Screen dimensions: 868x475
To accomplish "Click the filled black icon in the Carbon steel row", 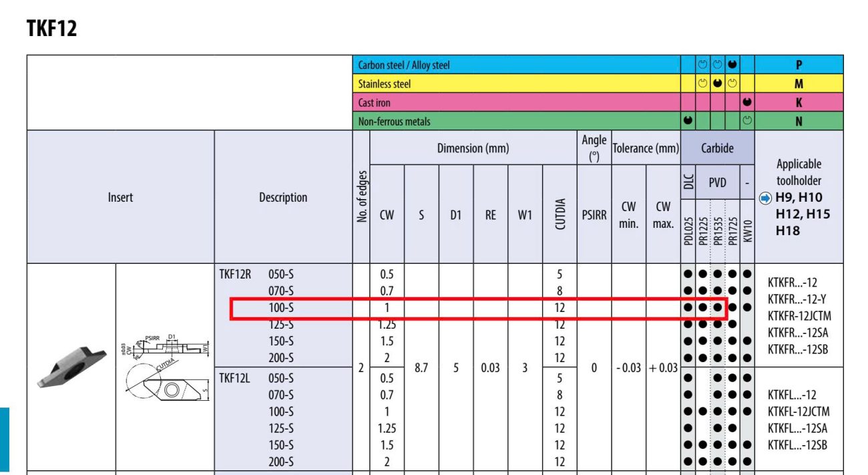I will pyautogui.click(x=732, y=65).
